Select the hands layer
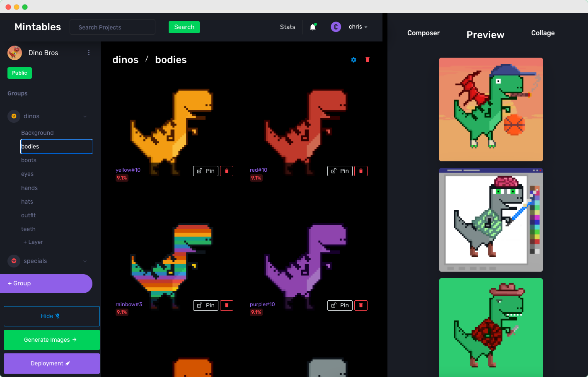Viewport: 588px width, 377px height. [29, 188]
